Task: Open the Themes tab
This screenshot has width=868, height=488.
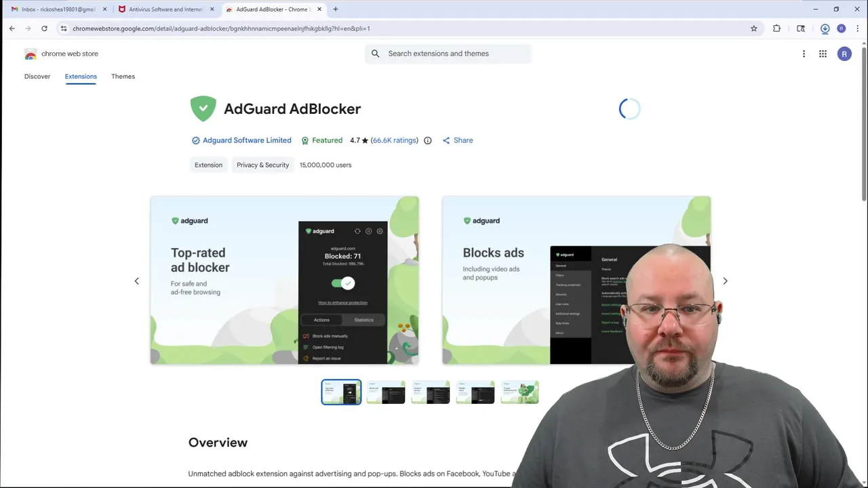Action: [123, 77]
